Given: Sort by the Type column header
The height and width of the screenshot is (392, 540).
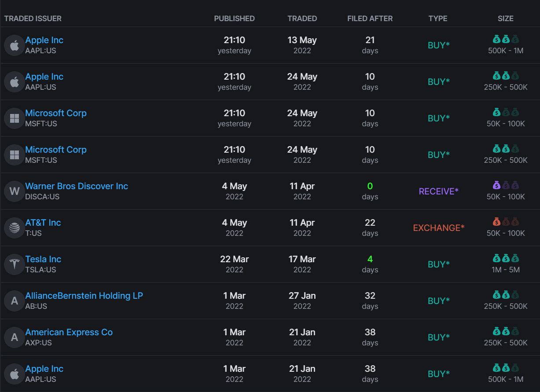Looking at the screenshot, I should point(437,18).
